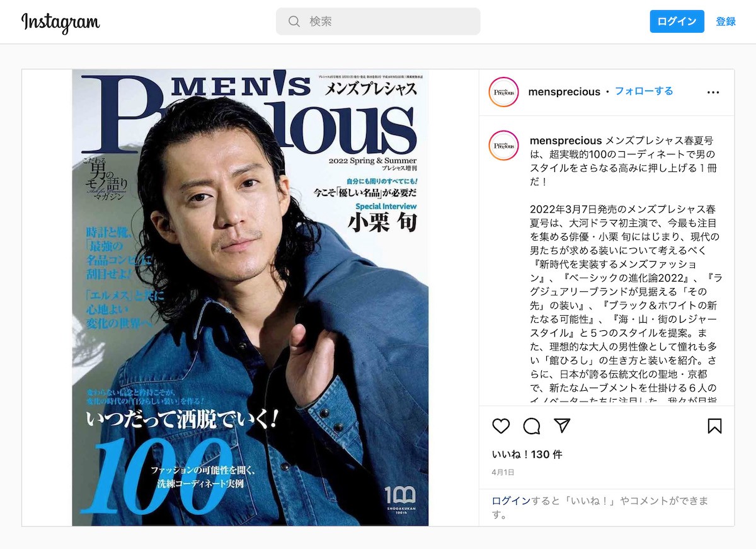
Task: Click the 登録 sign-up link
Action: tap(726, 21)
